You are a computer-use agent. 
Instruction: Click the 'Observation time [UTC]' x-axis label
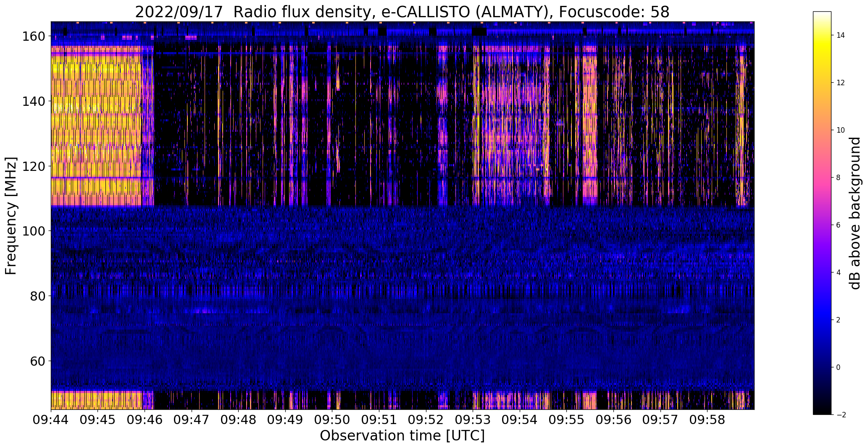click(402, 436)
